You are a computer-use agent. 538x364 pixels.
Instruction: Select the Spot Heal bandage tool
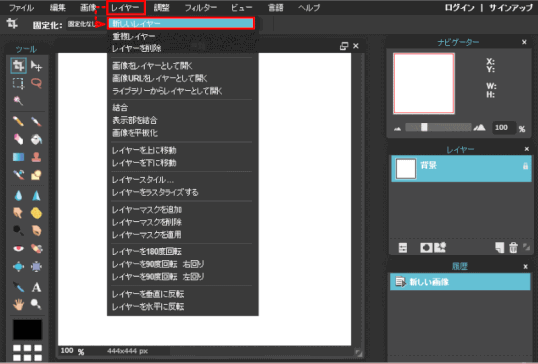tap(36, 248)
